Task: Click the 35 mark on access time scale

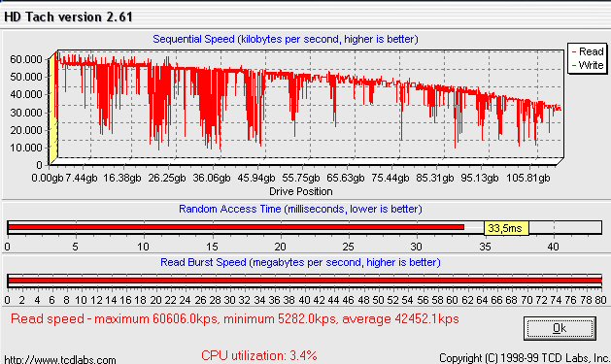Action: (485, 247)
